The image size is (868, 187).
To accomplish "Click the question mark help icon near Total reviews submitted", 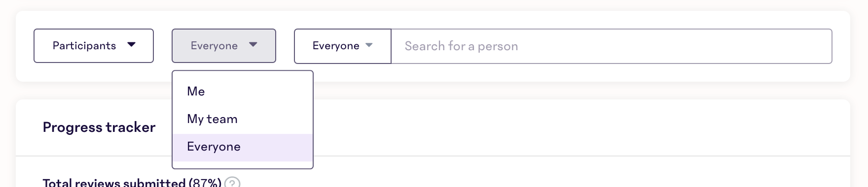I will pyautogui.click(x=232, y=183).
